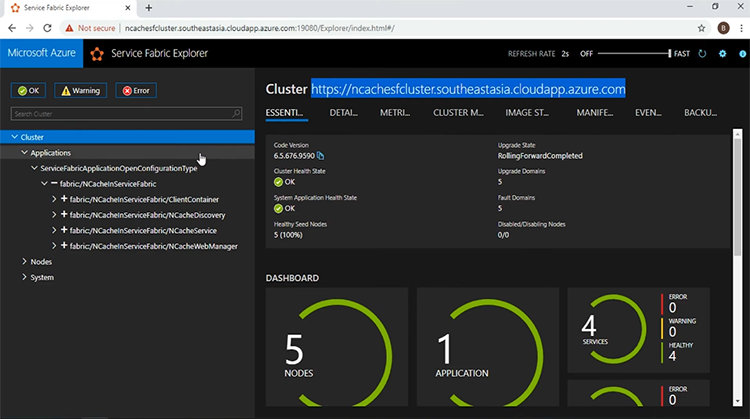Expand the NCacheDiscovery service chevron
The width and height of the screenshot is (750, 419).
[54, 215]
